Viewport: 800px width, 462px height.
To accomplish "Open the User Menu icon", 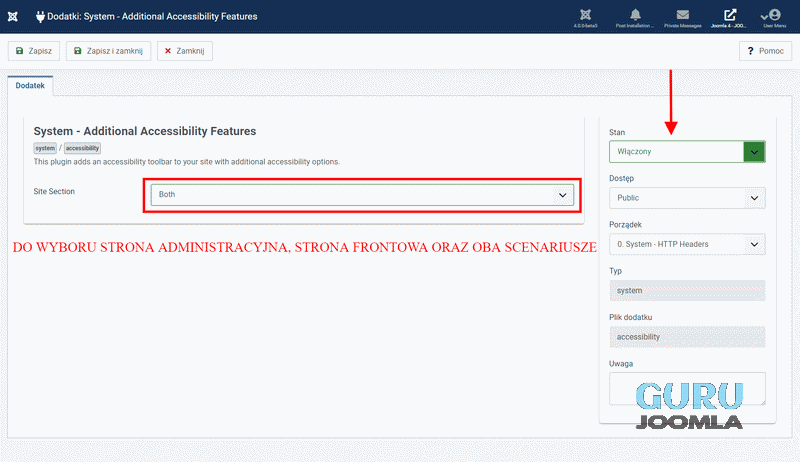I will tap(774, 18).
